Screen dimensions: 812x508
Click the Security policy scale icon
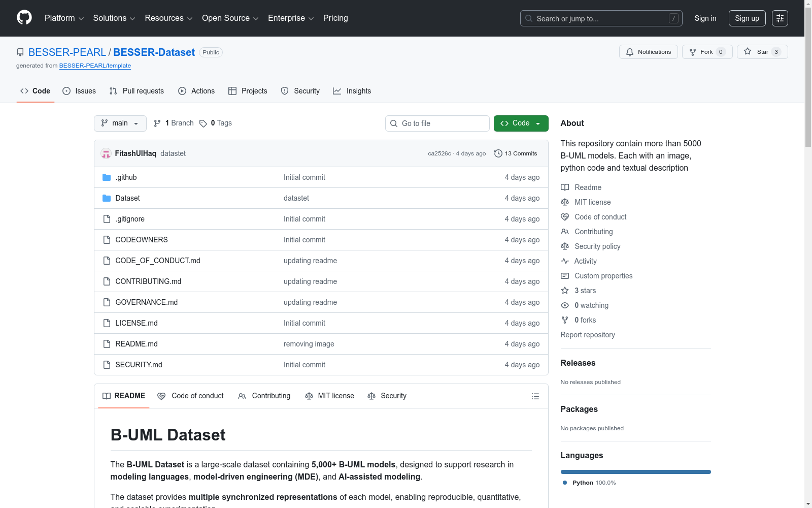point(565,246)
